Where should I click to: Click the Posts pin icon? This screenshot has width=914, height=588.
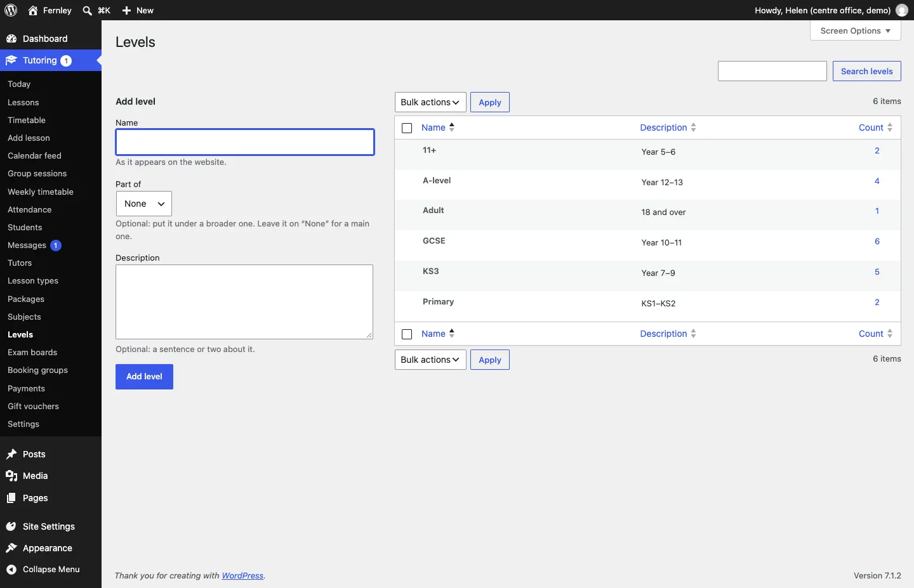(11, 454)
